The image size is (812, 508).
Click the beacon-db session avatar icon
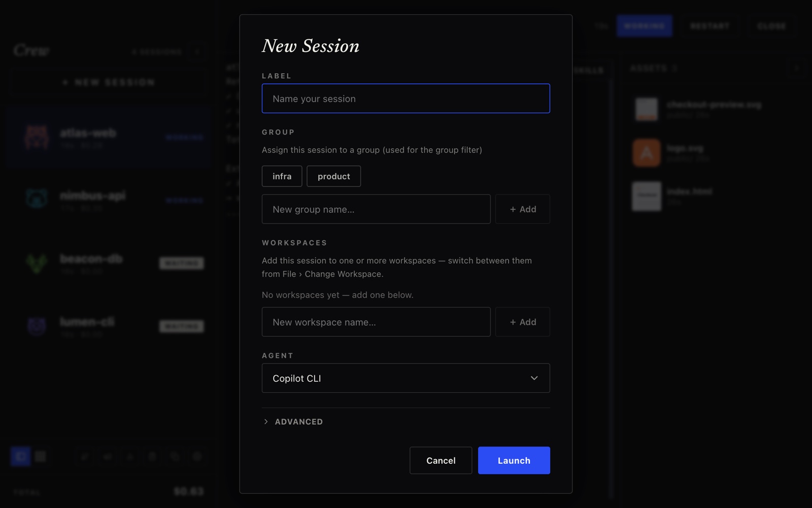point(37,263)
